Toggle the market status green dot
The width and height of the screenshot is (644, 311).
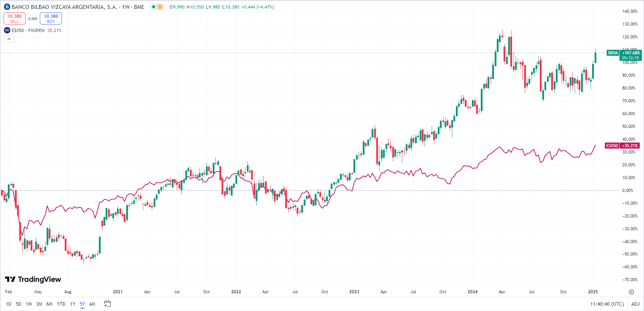[x=154, y=7]
